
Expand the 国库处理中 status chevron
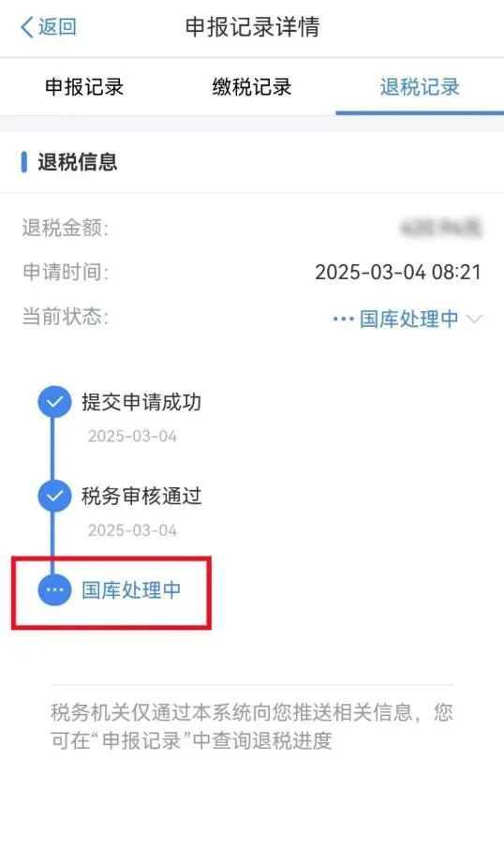(474, 319)
